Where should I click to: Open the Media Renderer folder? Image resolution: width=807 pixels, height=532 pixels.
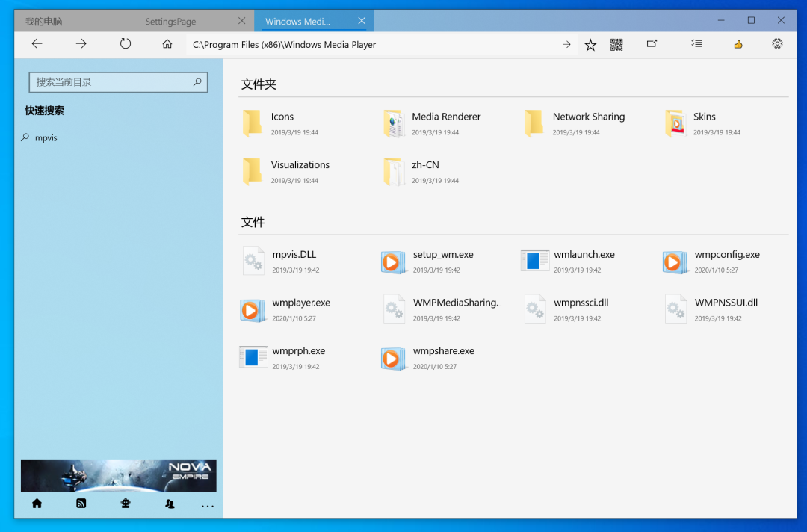tap(433, 123)
